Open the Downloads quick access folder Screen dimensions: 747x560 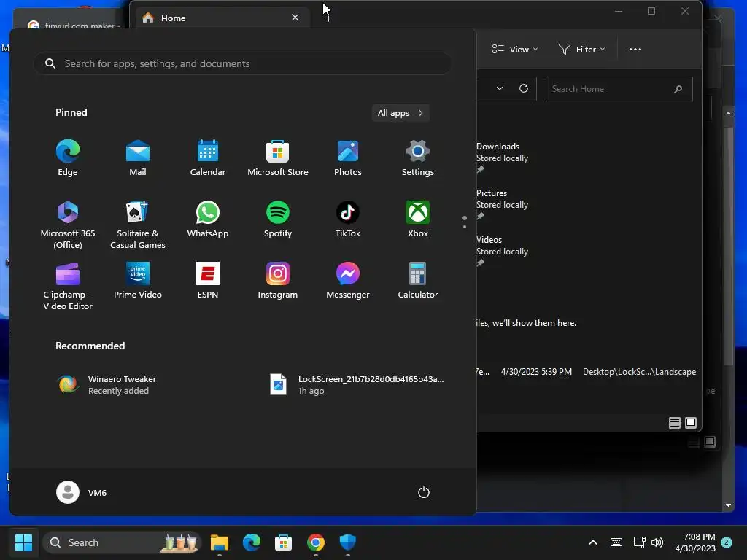(502, 158)
